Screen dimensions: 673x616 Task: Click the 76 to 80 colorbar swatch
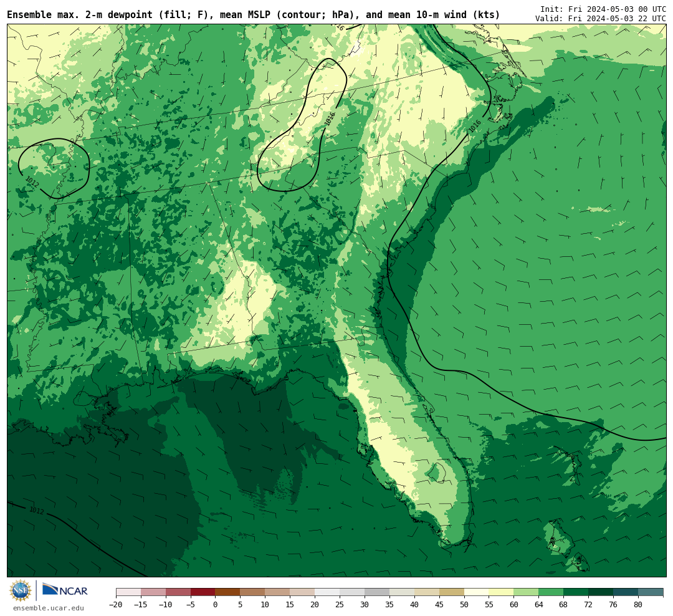tap(626, 592)
